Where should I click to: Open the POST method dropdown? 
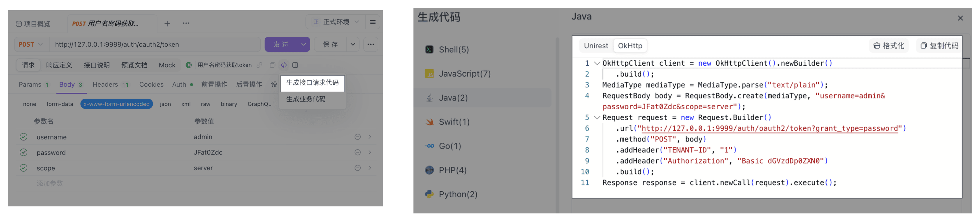click(30, 45)
